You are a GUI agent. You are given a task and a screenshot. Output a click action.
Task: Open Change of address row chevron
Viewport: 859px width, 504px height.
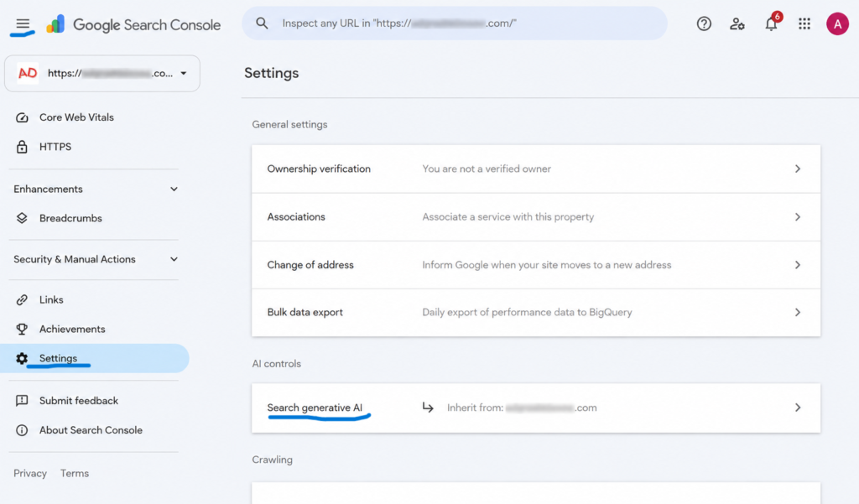coord(798,265)
